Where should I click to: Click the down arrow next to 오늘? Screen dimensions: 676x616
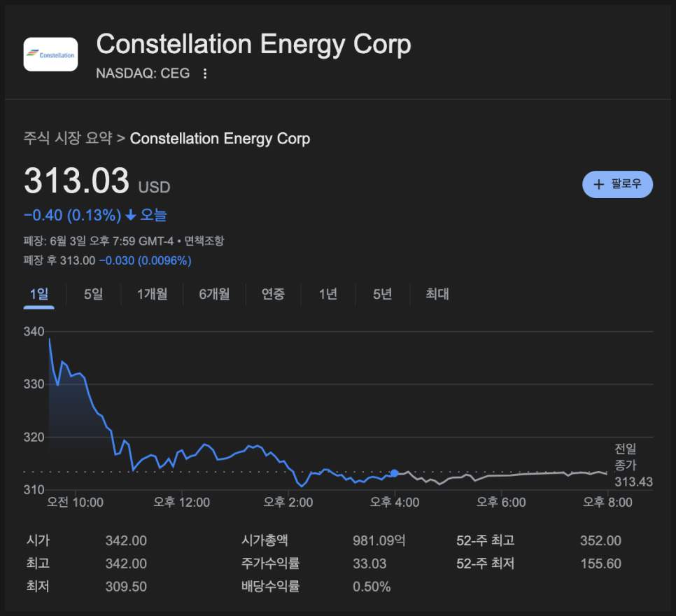coord(131,215)
